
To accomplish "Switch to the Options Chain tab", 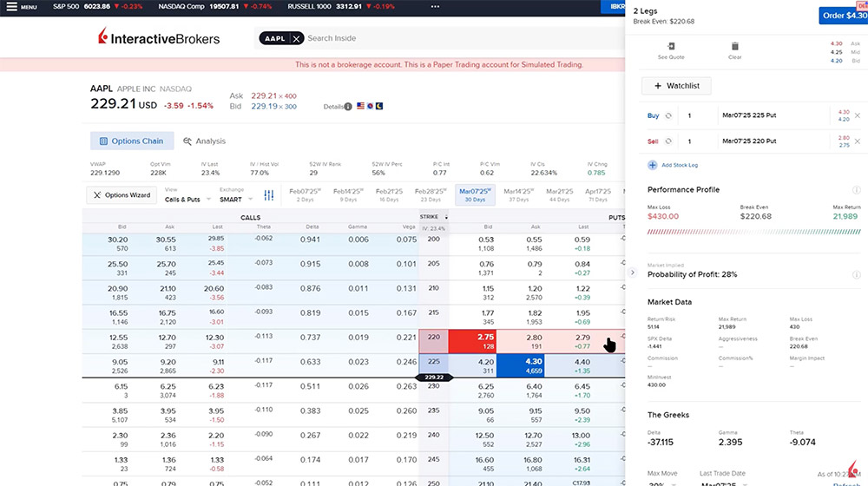I will [132, 141].
